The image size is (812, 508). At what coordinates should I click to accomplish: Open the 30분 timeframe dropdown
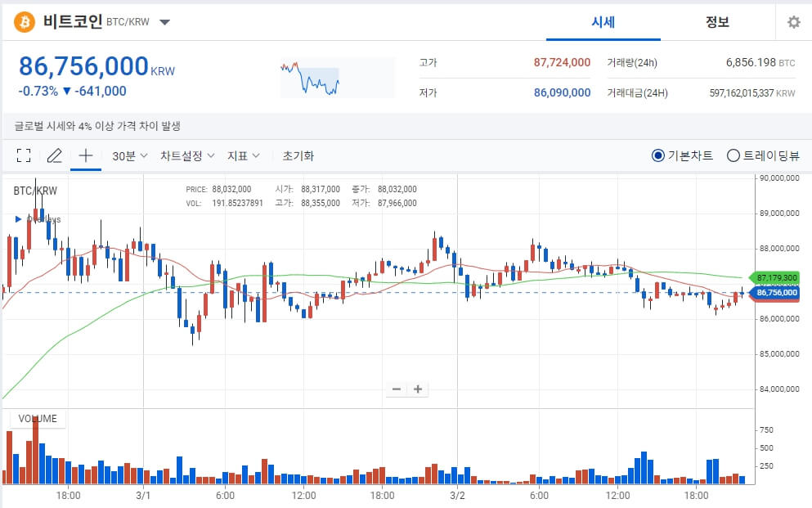pos(127,155)
